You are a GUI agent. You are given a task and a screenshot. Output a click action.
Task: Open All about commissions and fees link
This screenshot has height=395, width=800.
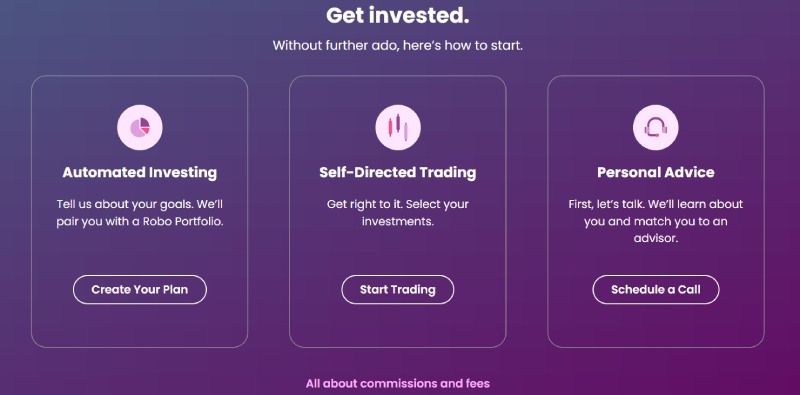point(397,383)
